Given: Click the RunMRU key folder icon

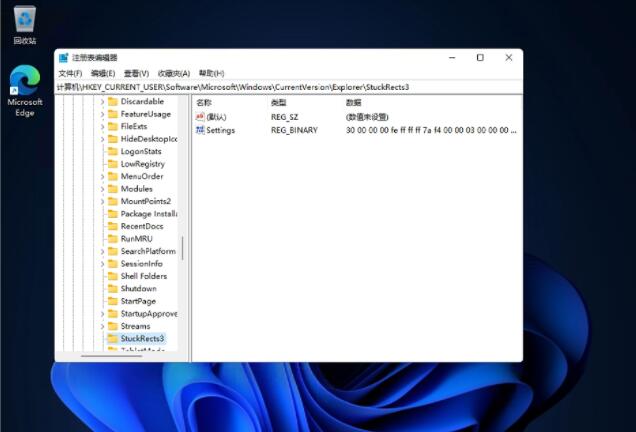Looking at the screenshot, I should pyautogui.click(x=113, y=239).
